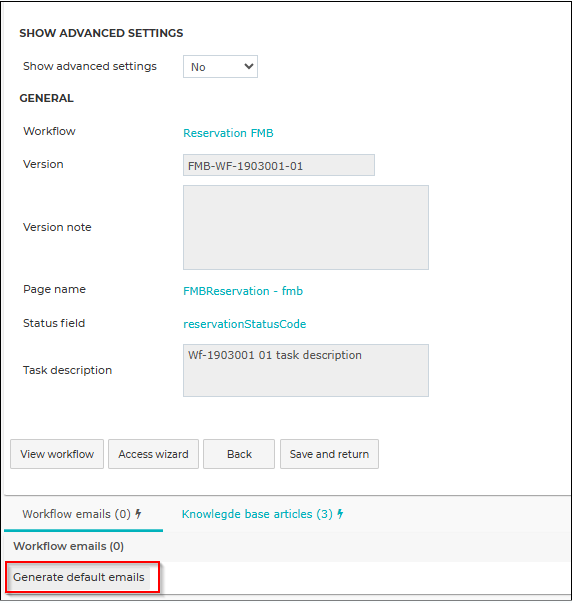
Task: Generate default emails
Action: 79,577
